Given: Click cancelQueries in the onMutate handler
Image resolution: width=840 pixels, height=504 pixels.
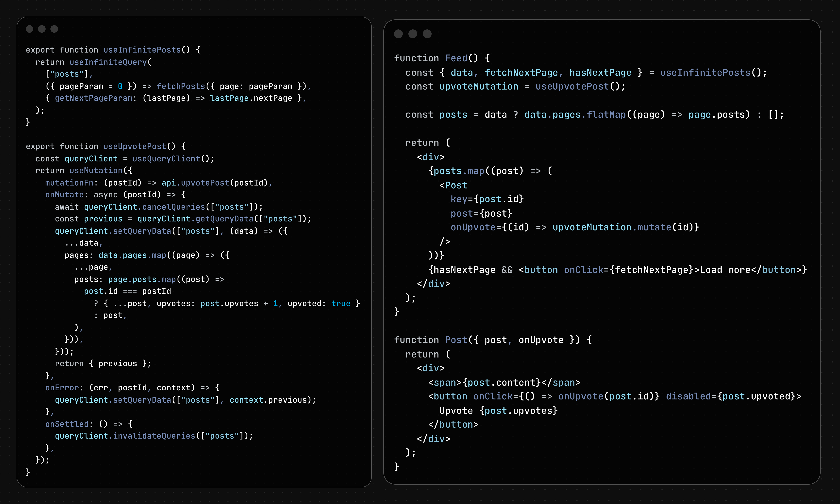Looking at the screenshot, I should (173, 207).
